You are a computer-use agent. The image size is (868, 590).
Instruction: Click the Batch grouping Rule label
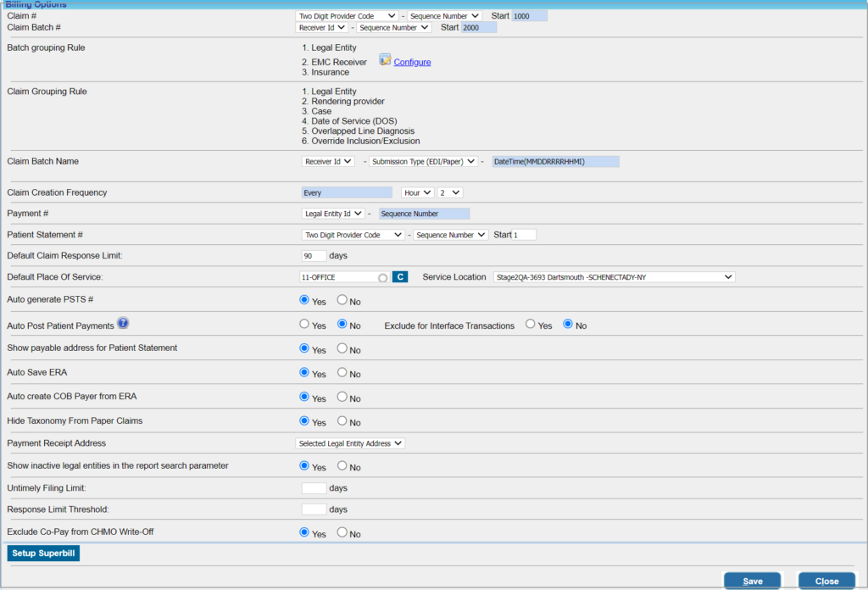(x=46, y=47)
